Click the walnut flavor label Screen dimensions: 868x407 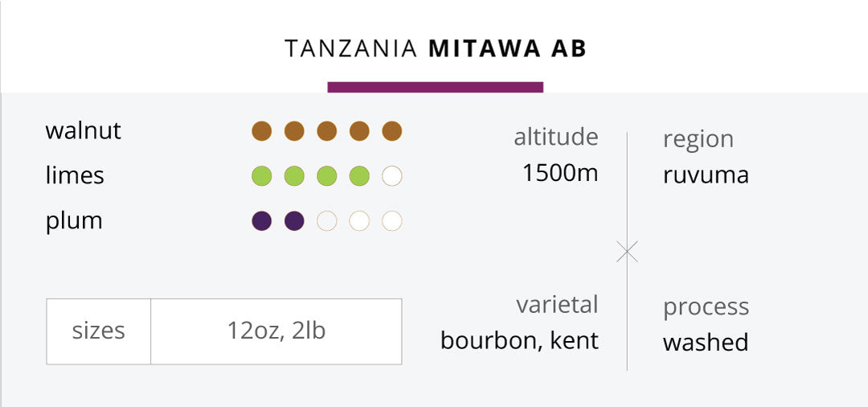pos(83,131)
